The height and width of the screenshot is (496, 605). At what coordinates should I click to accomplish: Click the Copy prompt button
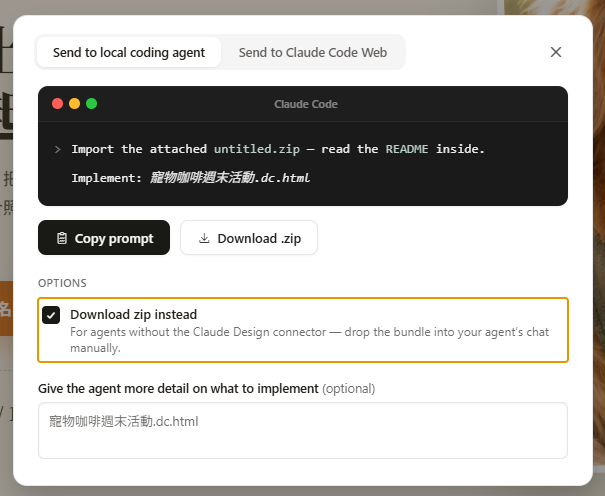104,238
